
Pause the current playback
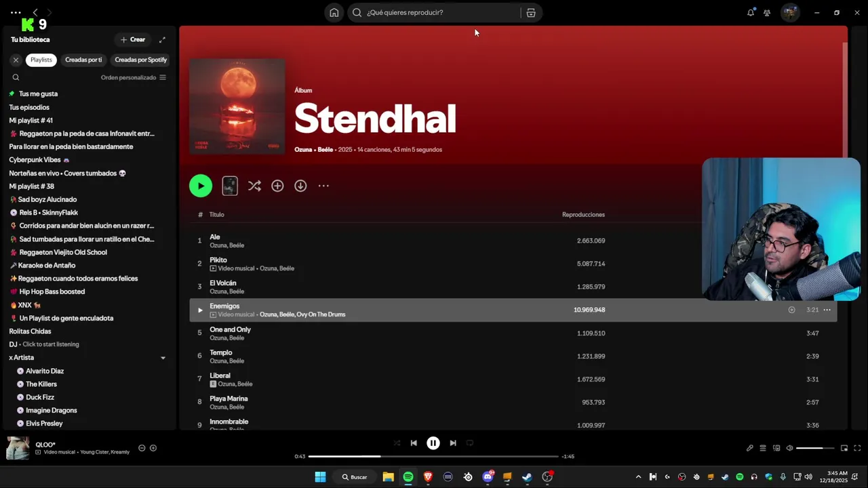click(433, 443)
